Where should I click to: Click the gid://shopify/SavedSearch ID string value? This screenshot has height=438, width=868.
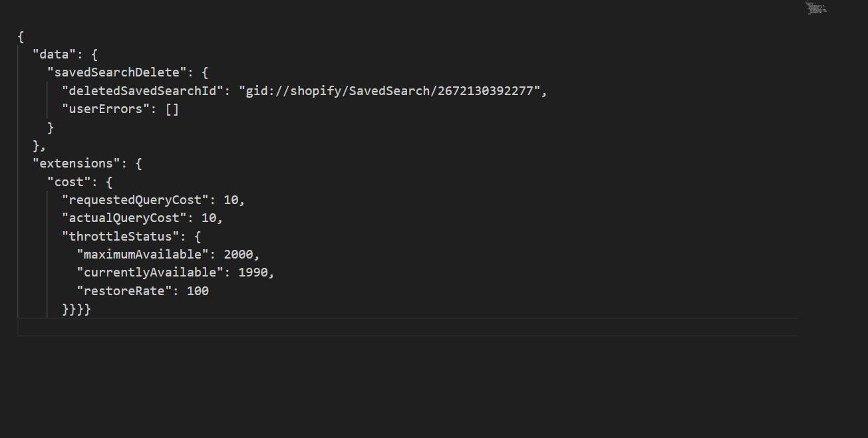pos(389,91)
